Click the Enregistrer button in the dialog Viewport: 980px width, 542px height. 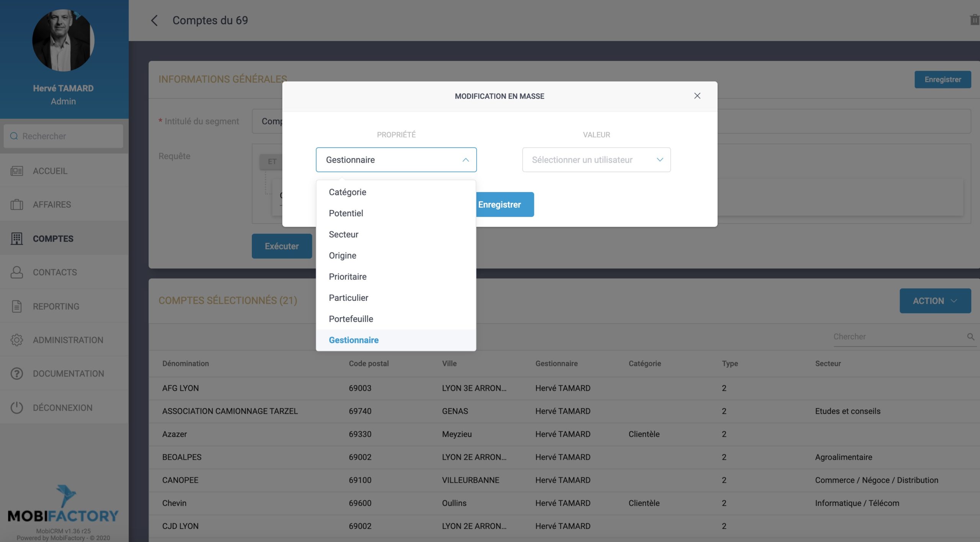click(x=504, y=204)
